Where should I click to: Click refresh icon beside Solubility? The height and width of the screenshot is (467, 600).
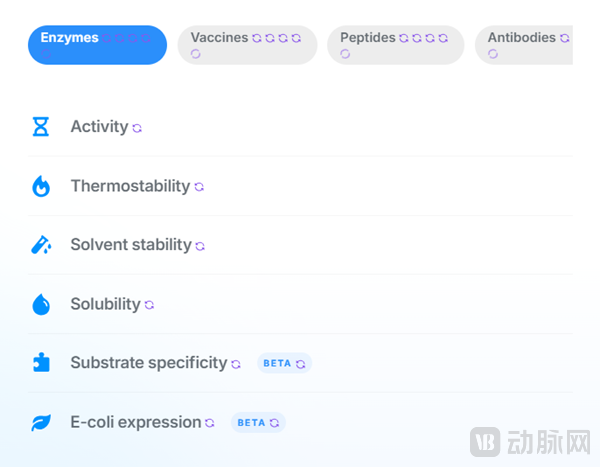pyautogui.click(x=149, y=305)
